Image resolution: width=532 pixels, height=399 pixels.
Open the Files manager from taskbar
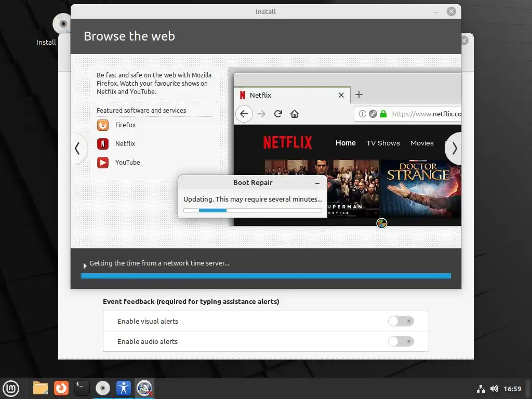coord(41,389)
